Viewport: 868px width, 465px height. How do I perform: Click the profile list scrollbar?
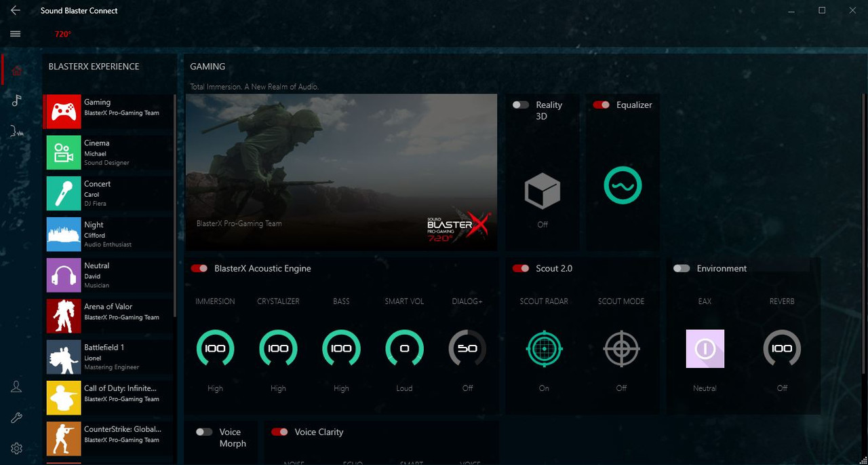point(176,206)
